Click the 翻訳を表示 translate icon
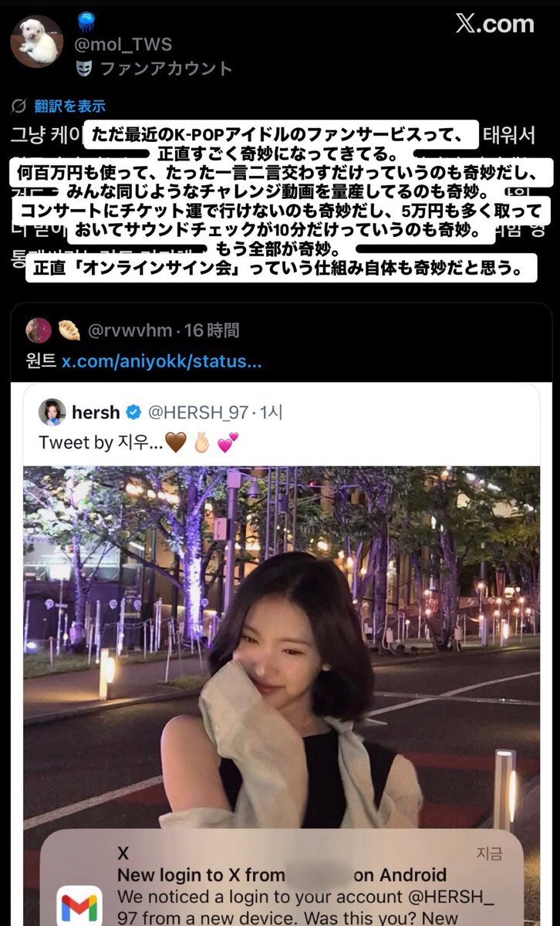 pyautogui.click(x=19, y=106)
